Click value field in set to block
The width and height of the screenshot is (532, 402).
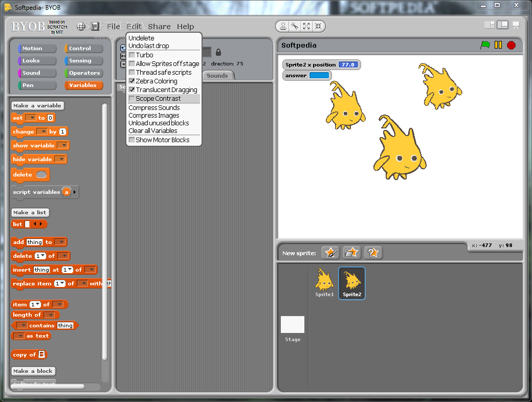[50, 118]
